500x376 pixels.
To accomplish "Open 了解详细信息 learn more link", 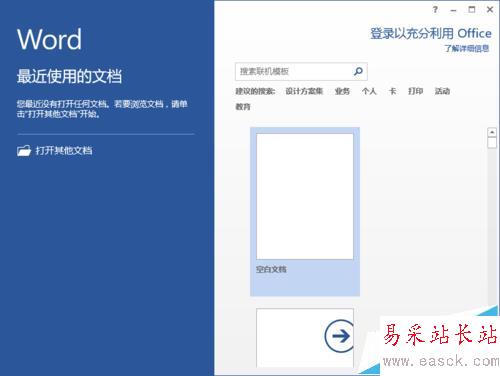I will [467, 49].
